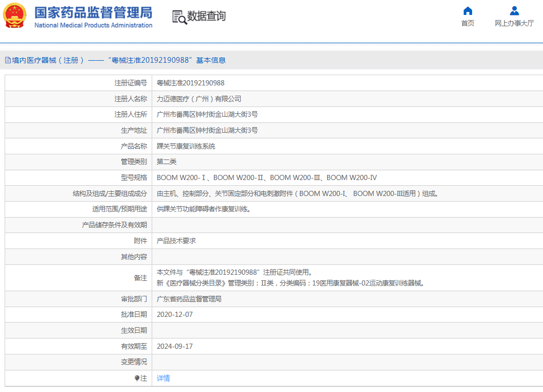543x392 pixels.
Task: Click the 其他内容 row label
Action: [134, 257]
